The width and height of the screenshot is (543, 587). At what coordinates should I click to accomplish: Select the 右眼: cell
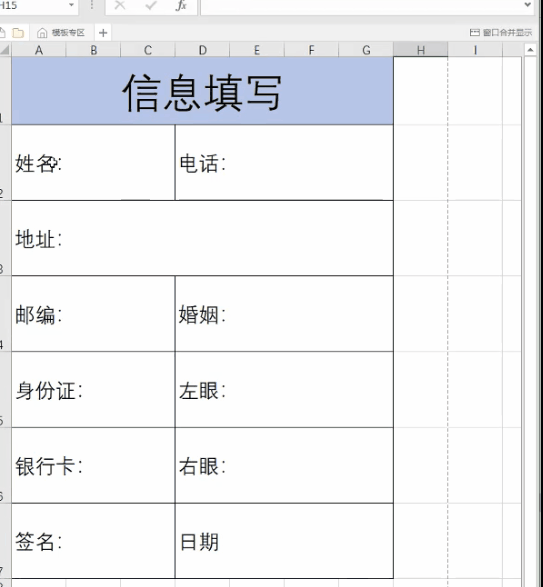(x=284, y=465)
